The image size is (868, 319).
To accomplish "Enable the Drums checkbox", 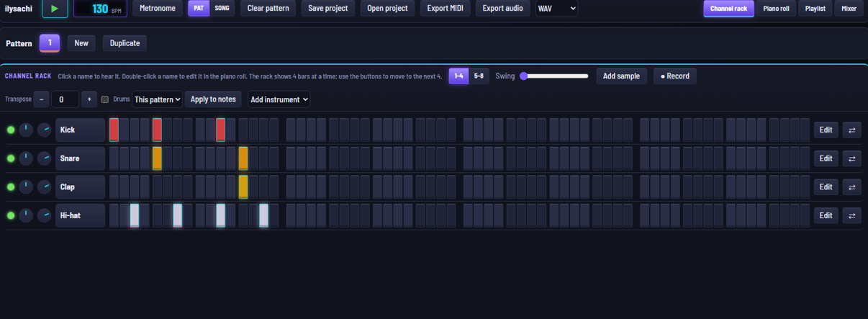I will pyautogui.click(x=105, y=99).
